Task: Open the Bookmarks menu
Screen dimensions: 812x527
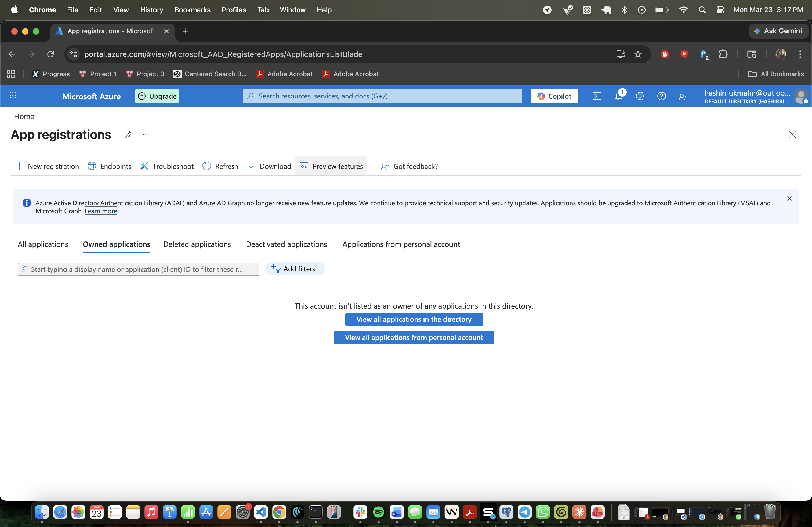Action: (193, 10)
